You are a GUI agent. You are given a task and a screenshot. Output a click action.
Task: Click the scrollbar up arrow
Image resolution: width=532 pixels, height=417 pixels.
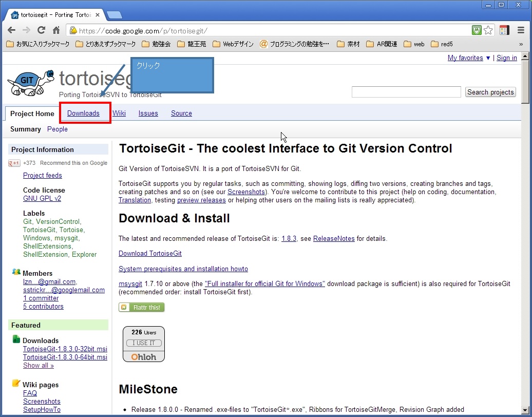tap(525, 56)
